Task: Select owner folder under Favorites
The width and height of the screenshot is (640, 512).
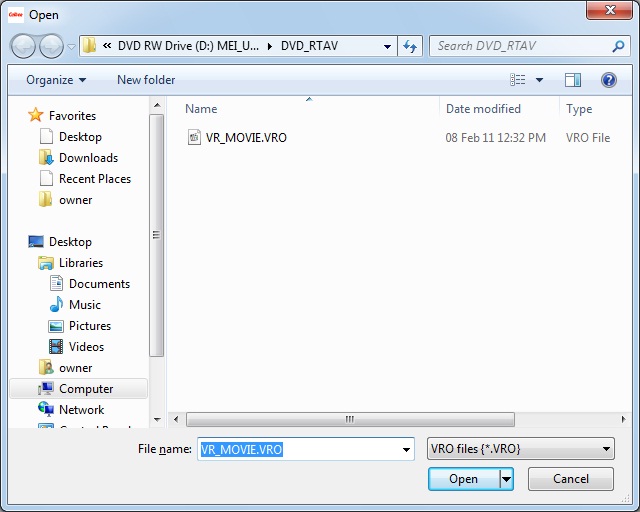Action: pyautogui.click(x=76, y=200)
